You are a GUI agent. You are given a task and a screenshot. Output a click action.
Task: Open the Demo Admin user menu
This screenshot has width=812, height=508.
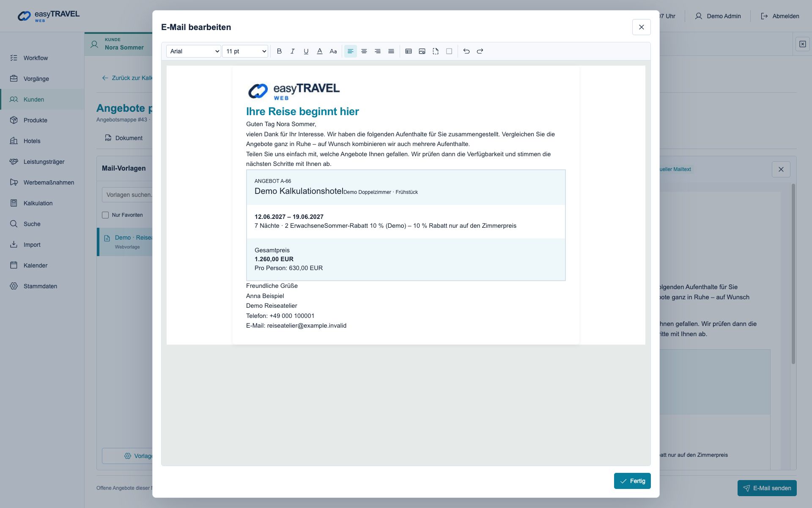click(x=718, y=16)
